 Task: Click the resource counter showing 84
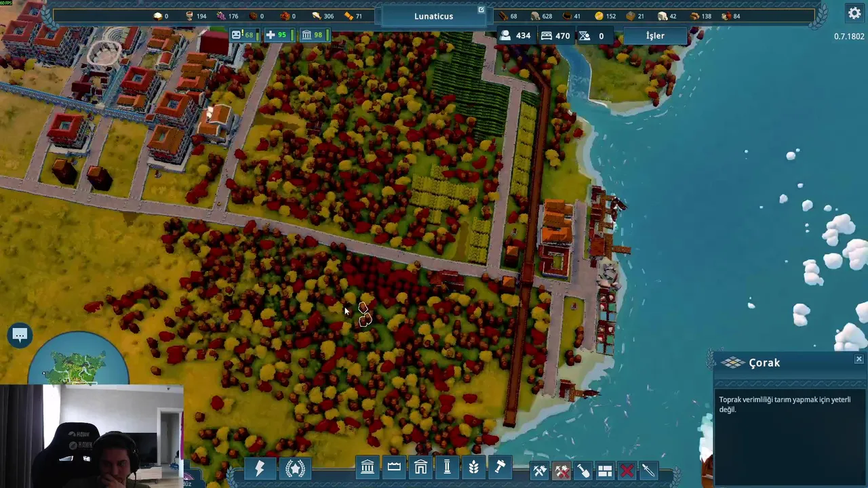[731, 16]
